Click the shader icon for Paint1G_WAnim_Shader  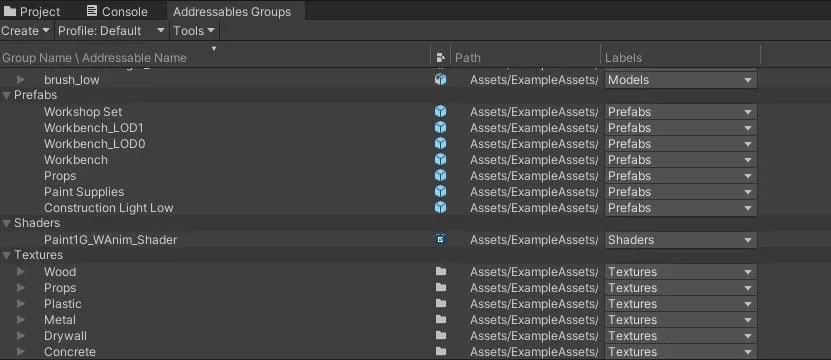click(440, 240)
